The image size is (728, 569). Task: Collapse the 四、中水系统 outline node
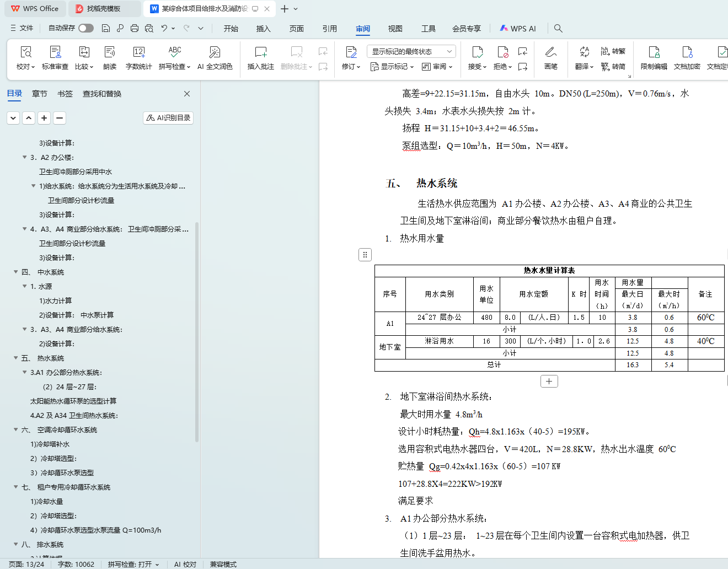[x=16, y=272]
